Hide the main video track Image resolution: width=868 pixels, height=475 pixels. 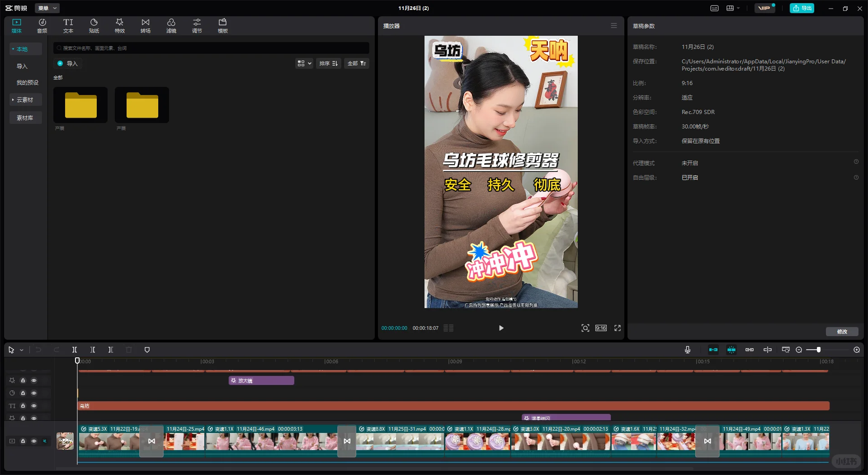click(x=34, y=441)
